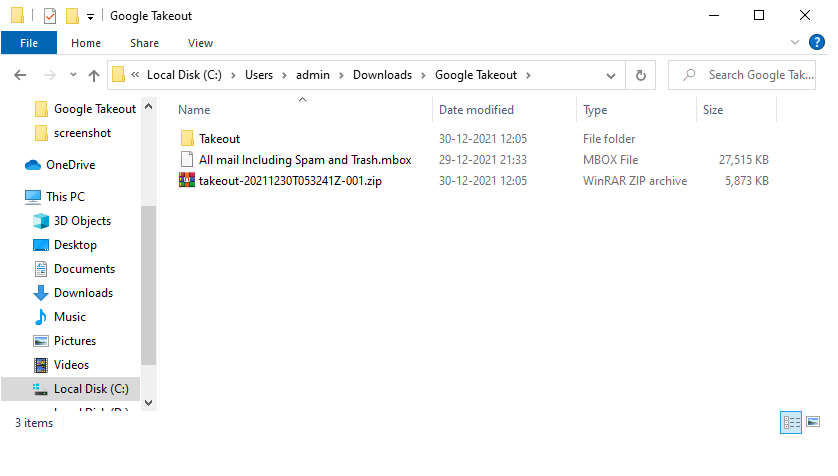The width and height of the screenshot is (838, 476).
Task: Go forward with the right arrow
Action: coord(50,75)
